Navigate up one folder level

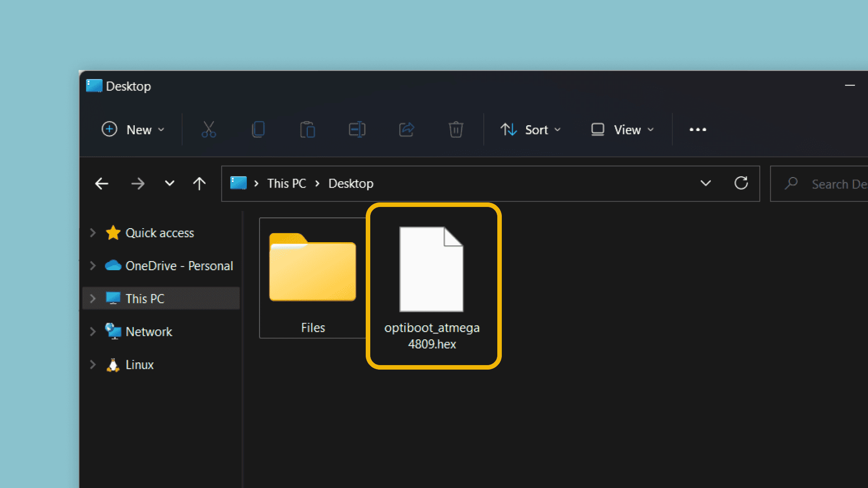(x=199, y=183)
